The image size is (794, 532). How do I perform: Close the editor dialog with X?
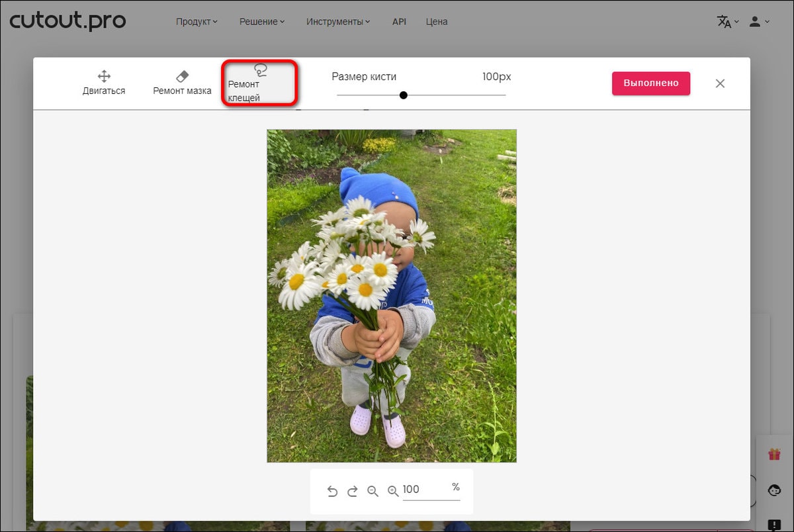(721, 83)
